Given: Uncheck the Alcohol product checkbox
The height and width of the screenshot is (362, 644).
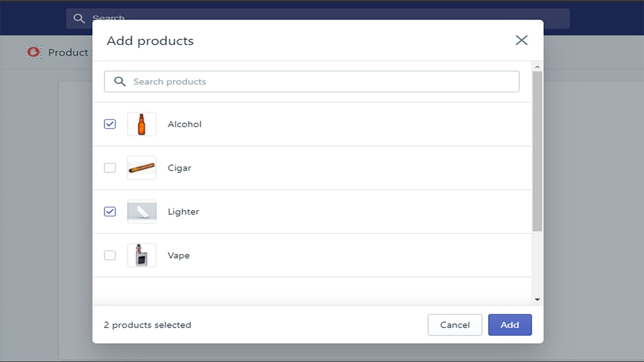Looking at the screenshot, I should point(110,124).
